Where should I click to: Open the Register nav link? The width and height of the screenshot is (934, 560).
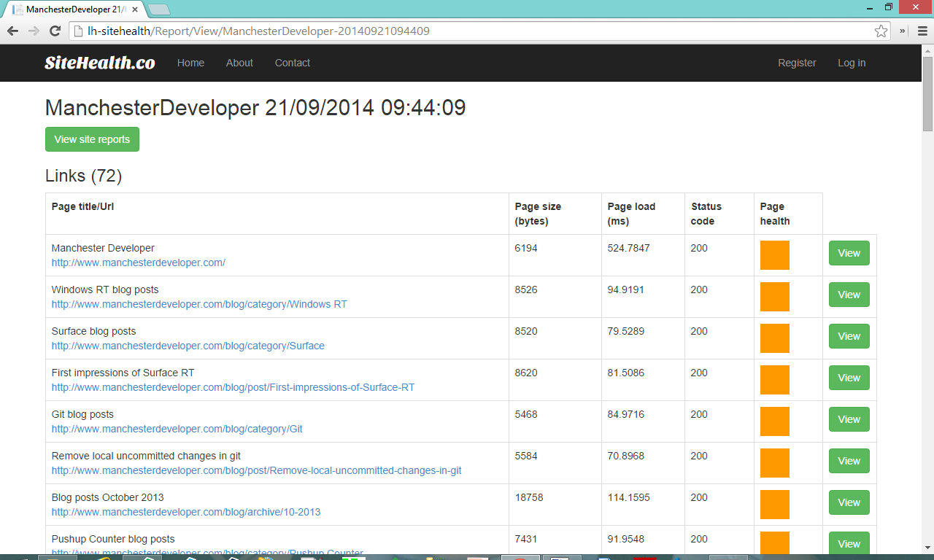point(797,63)
